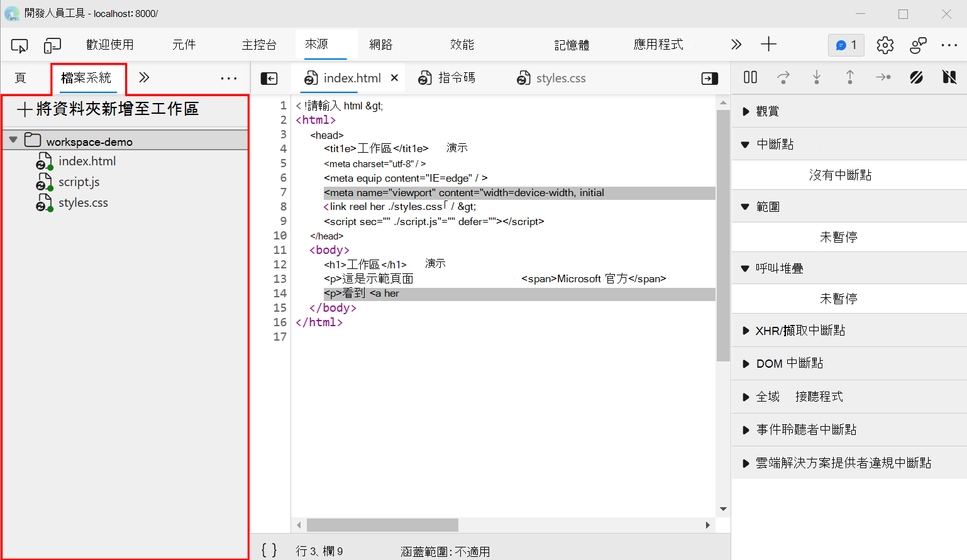Click the <body> tag on line 11
The height and width of the screenshot is (560, 967).
(329, 250)
